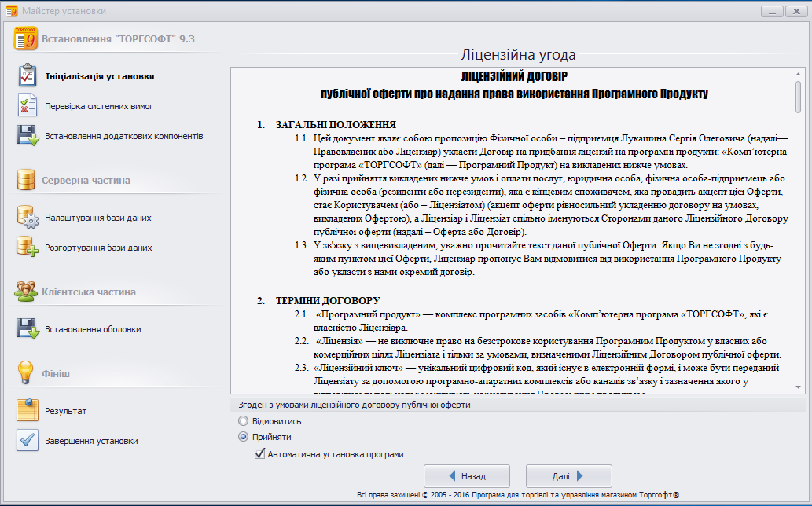Toggle Автоматична установка програми checkbox
The image size is (812, 506).
pyautogui.click(x=259, y=454)
